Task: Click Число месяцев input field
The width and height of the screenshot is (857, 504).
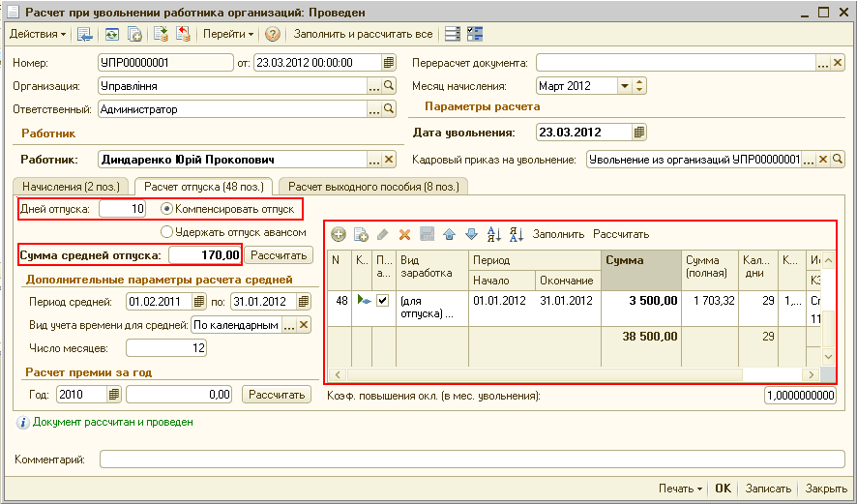Action: tap(166, 348)
